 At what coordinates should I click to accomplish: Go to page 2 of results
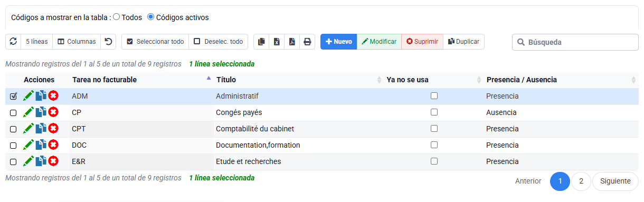coord(581,181)
